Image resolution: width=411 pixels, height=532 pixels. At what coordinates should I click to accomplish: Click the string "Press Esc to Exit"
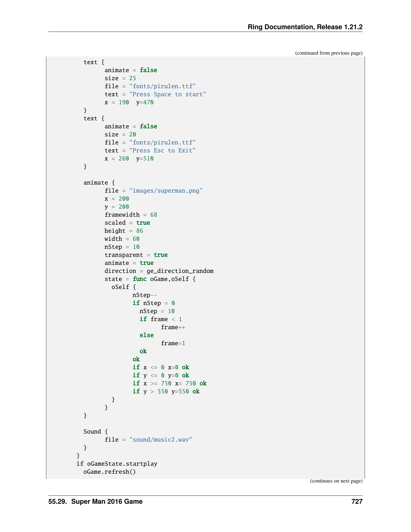[162, 151]
